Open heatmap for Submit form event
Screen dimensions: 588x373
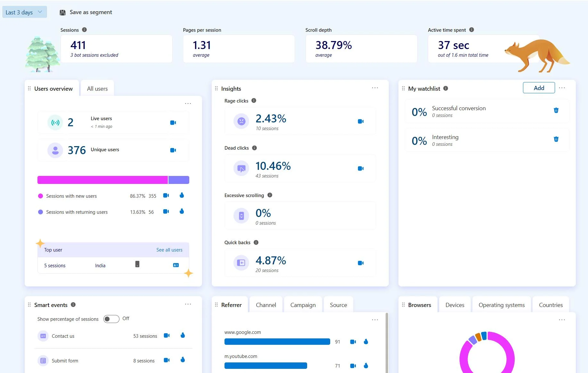point(183,360)
